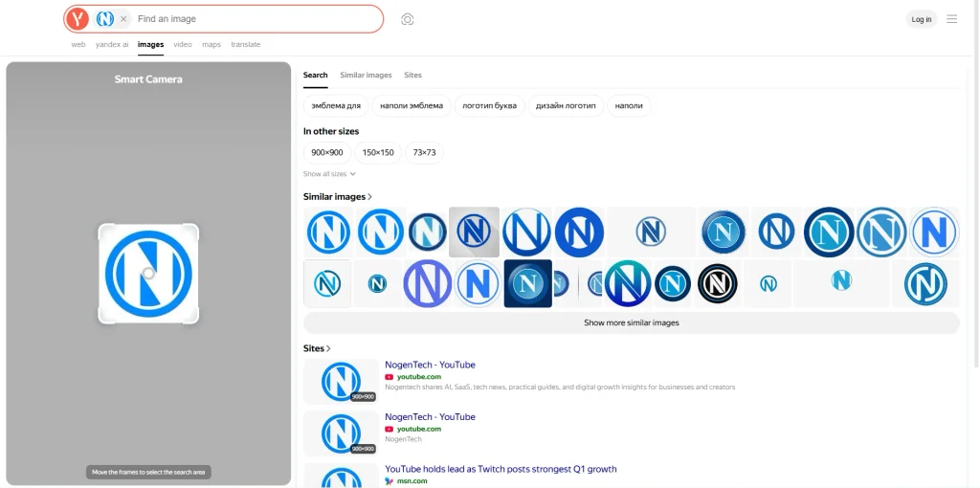This screenshot has width=980, height=488.
Task: Choose the 150×150 size option
Action: coord(378,152)
